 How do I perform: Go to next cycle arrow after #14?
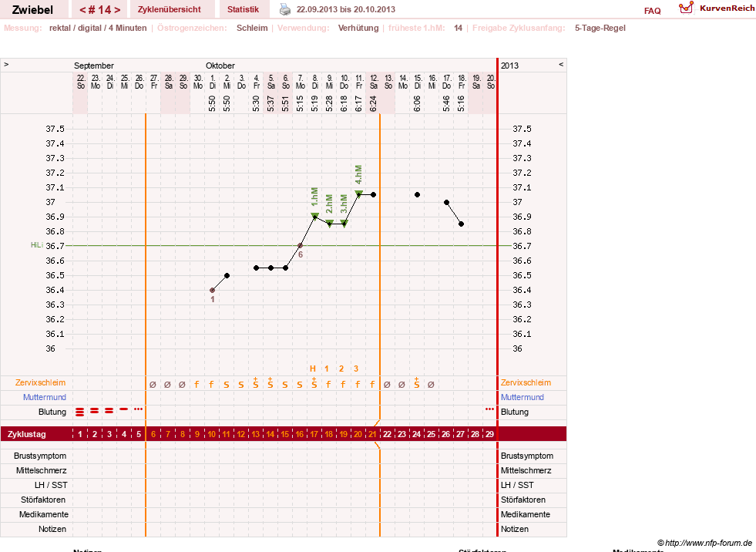pos(117,10)
